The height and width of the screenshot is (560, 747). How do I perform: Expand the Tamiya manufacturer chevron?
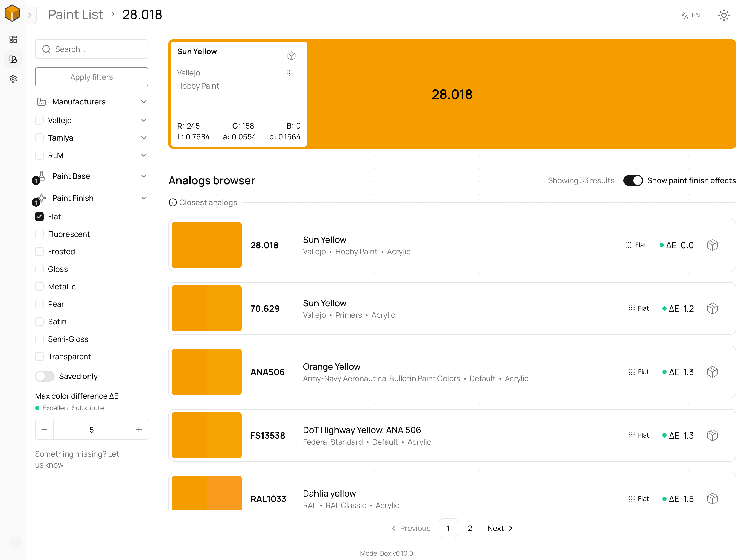coord(144,138)
